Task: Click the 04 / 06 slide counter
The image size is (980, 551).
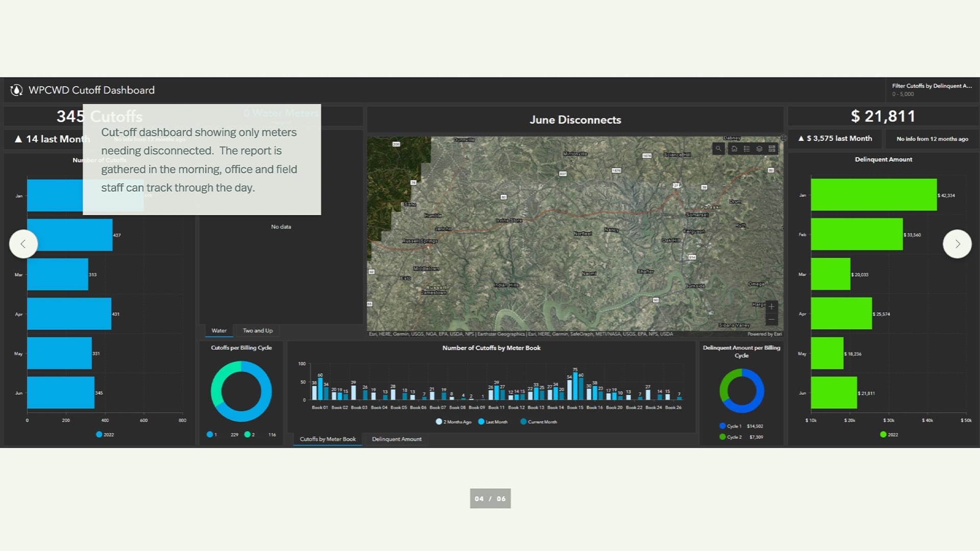Action: coord(490,498)
